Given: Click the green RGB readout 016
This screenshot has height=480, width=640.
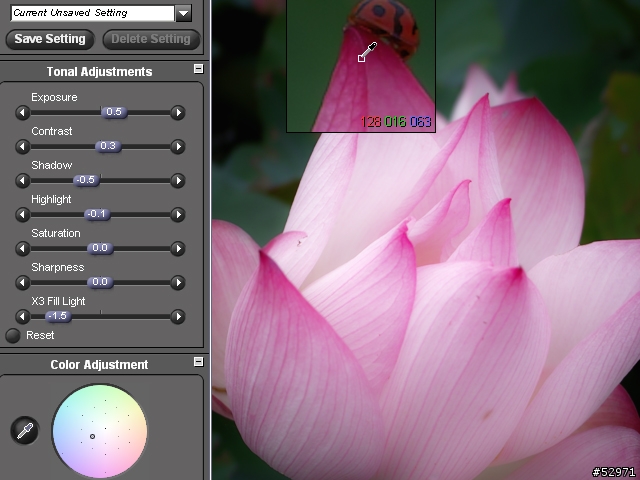Looking at the screenshot, I should [395, 122].
